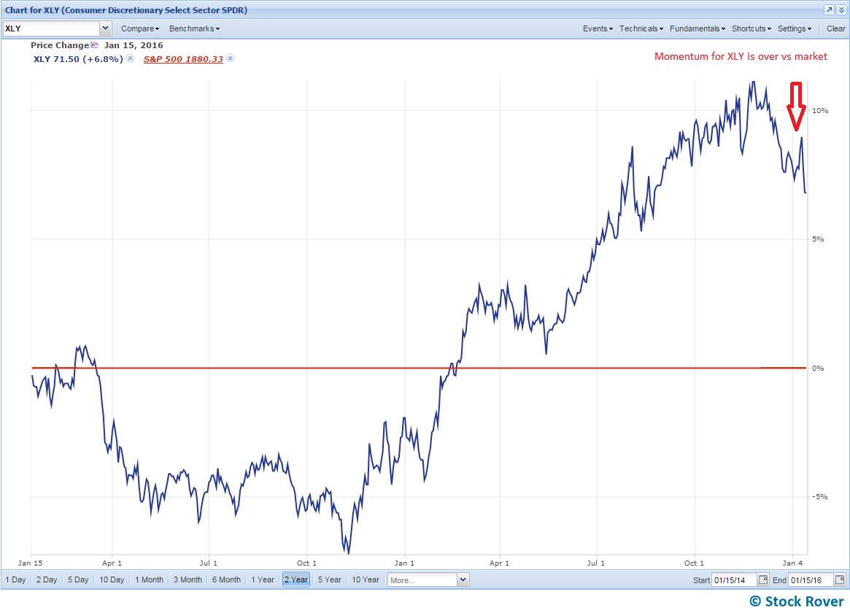Expand the XLY ticker dropdown arrow
The width and height of the screenshot is (850, 616).
coord(106,28)
